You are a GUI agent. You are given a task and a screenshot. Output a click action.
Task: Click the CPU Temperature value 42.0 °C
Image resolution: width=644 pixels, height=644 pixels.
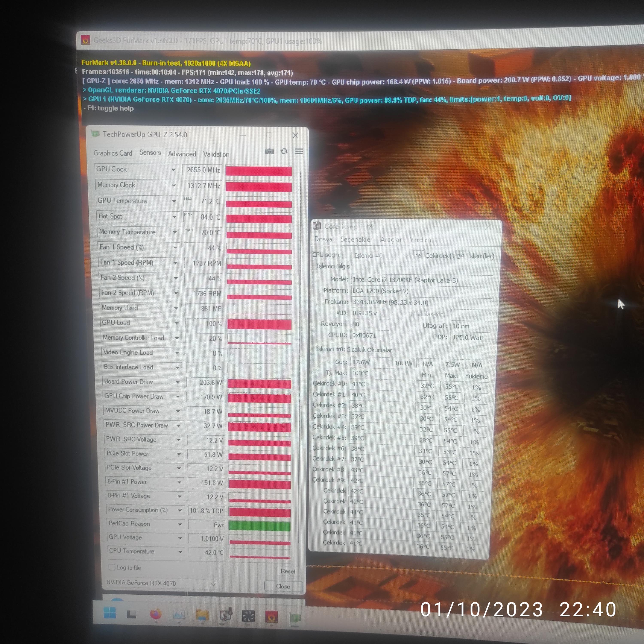[x=207, y=552]
